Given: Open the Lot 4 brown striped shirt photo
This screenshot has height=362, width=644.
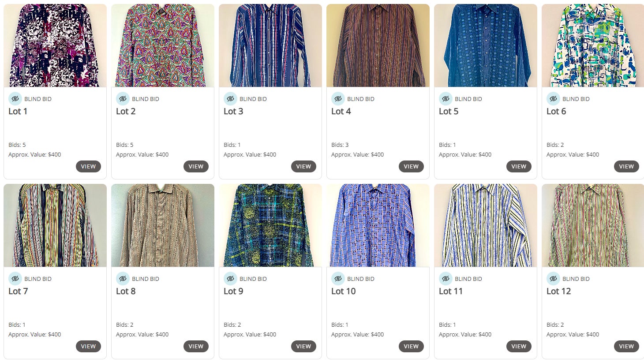Looking at the screenshot, I should pos(378,46).
